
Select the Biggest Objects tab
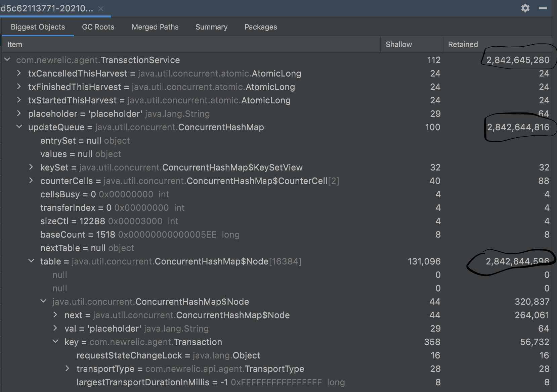(x=37, y=27)
